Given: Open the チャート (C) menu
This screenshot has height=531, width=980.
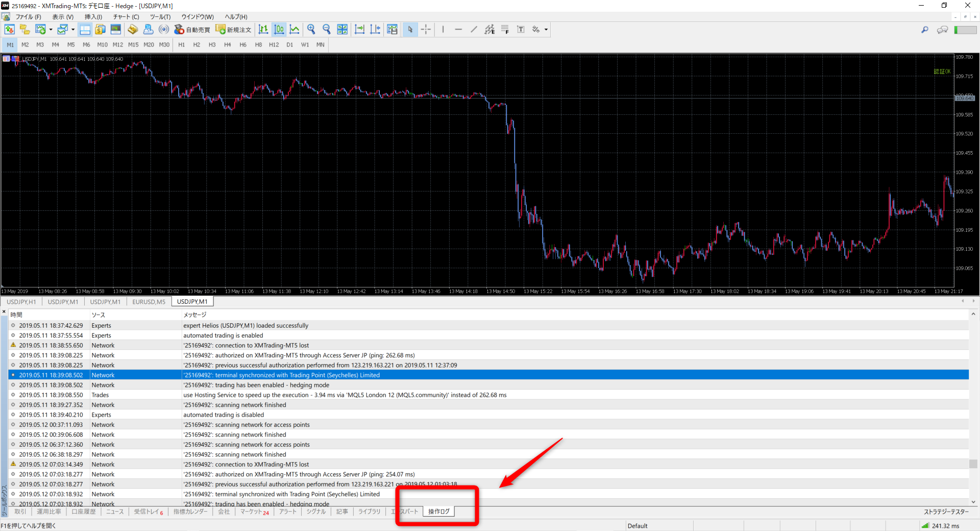Looking at the screenshot, I should [x=126, y=17].
